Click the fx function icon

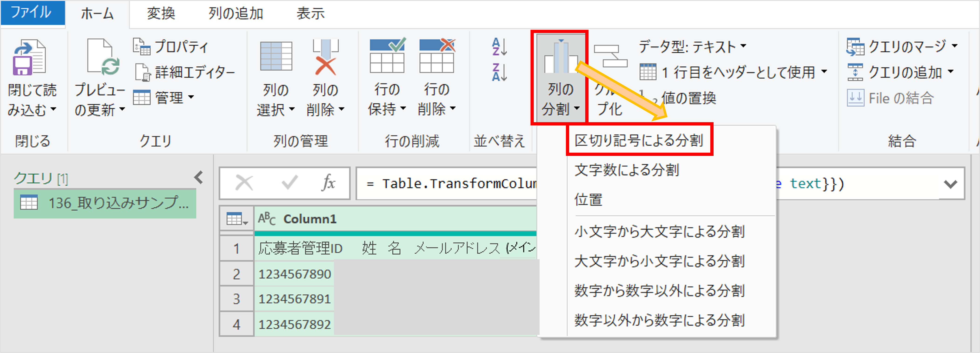[x=328, y=183]
